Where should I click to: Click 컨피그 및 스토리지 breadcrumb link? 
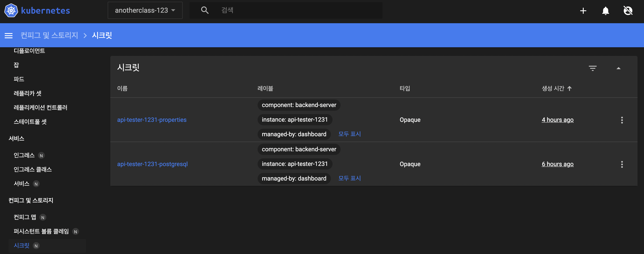(49, 35)
